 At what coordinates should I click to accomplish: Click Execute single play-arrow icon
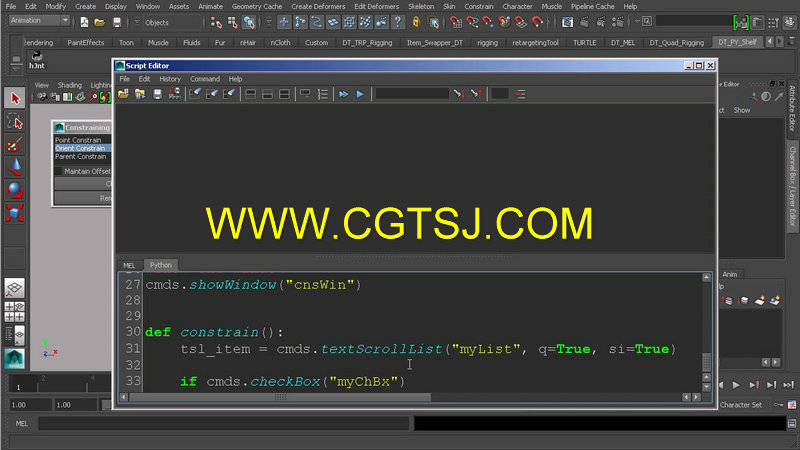[360, 94]
